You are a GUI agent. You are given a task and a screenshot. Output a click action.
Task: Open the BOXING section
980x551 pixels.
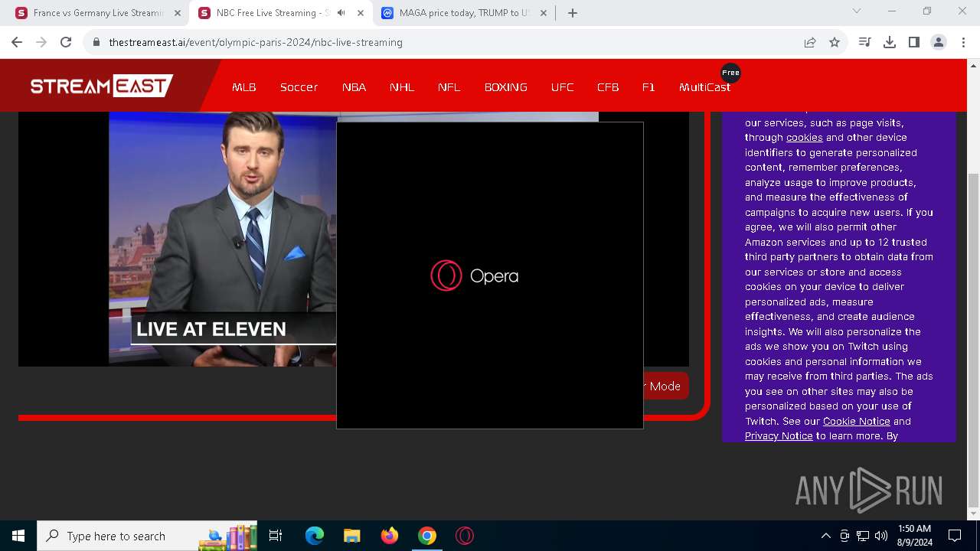tap(506, 87)
